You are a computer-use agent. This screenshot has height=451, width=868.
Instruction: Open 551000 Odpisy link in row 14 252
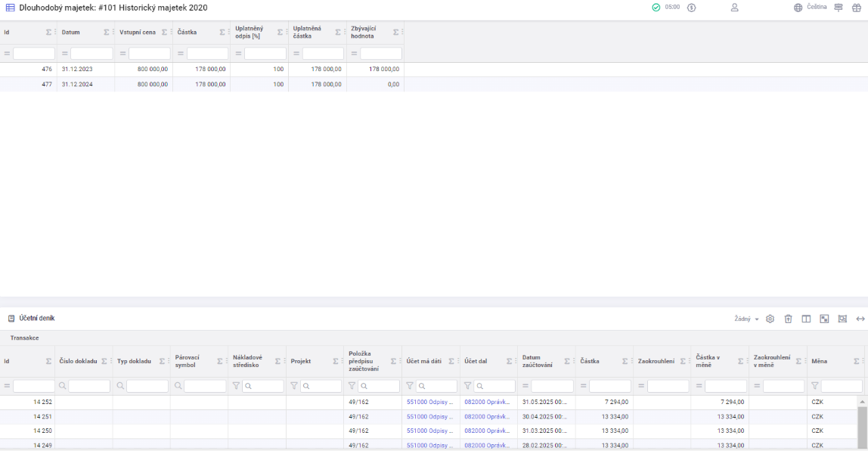click(430, 403)
